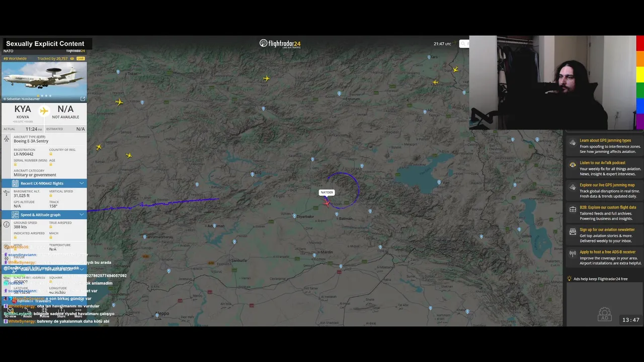Click the Tokat airport pin
Viewport: 644px width, 362px height.
[x=118, y=72]
